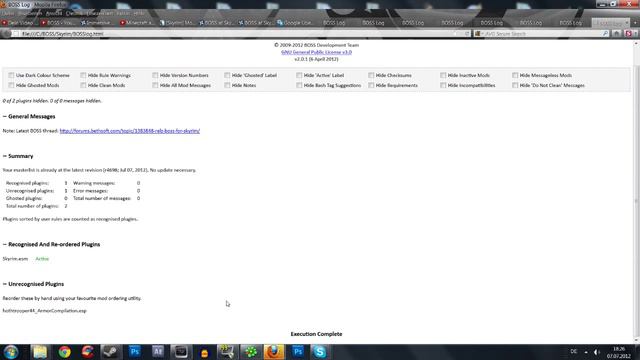Click the browser back button
640x360 pixels.
[x=6, y=33]
